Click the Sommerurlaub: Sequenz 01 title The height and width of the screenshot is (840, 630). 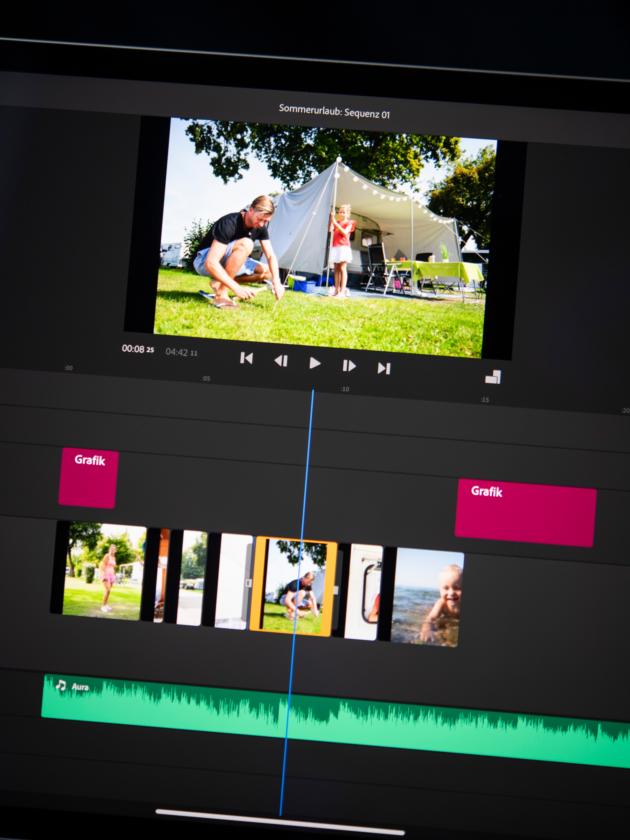coord(334,111)
